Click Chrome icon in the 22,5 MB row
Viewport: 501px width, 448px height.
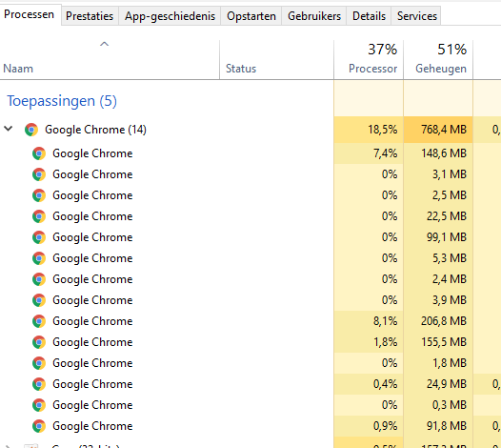click(39, 216)
